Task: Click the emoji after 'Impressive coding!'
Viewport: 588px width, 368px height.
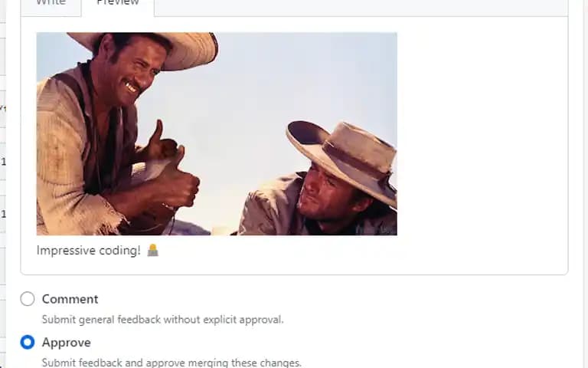Action: (152, 250)
